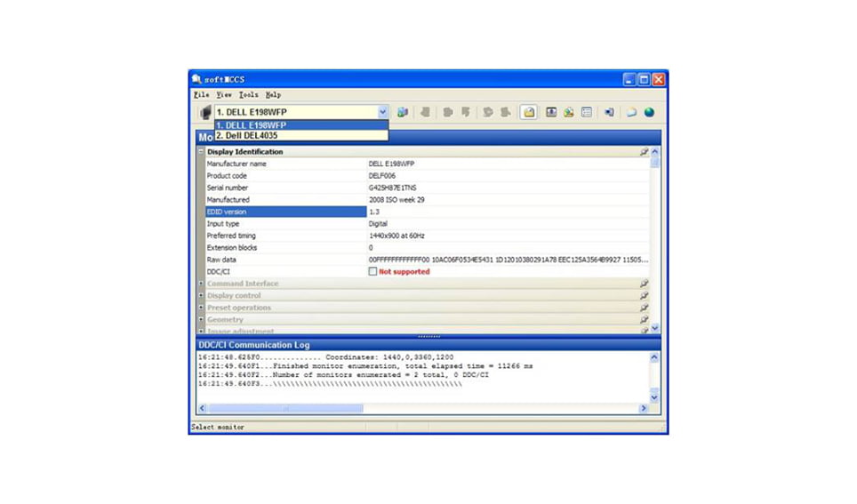Click the DDC/CI row label
Viewport: 857px width, 504px height.
coord(218,272)
